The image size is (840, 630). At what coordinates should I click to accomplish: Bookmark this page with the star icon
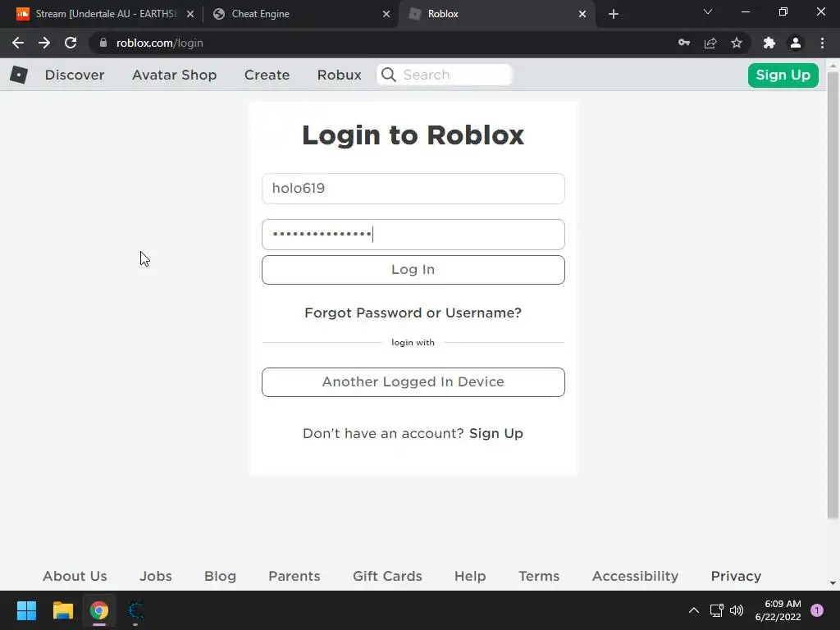tap(737, 43)
